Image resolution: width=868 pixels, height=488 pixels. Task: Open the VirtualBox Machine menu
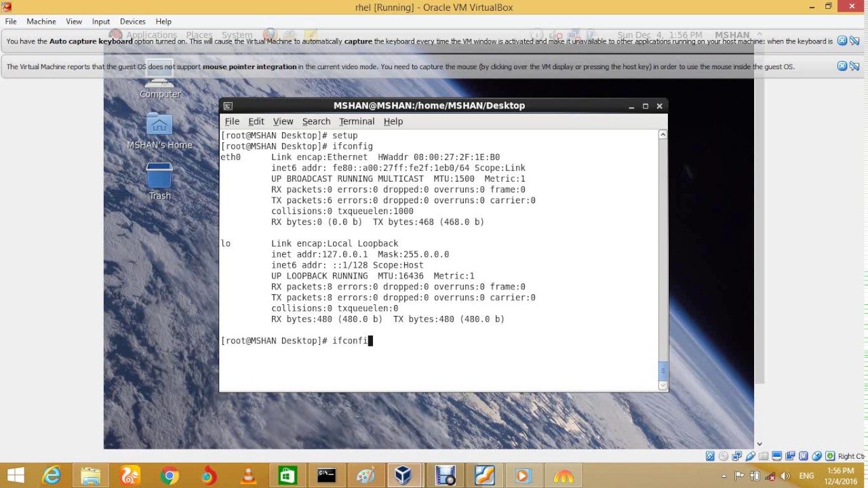(41, 22)
